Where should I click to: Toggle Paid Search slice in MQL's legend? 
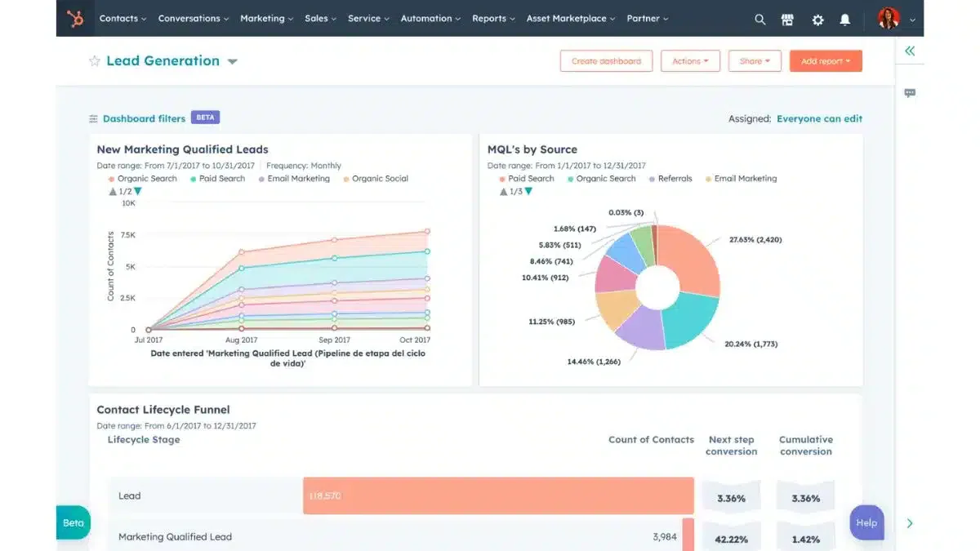(x=527, y=179)
